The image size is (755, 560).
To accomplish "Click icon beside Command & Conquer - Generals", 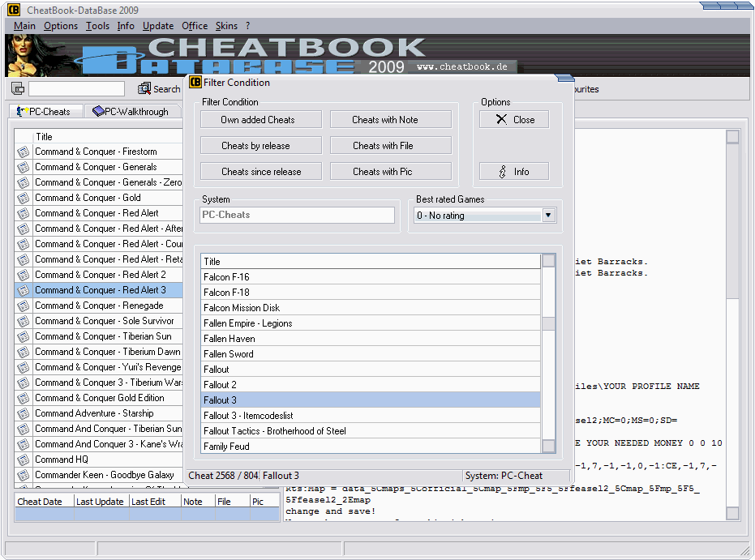I will coord(23,167).
